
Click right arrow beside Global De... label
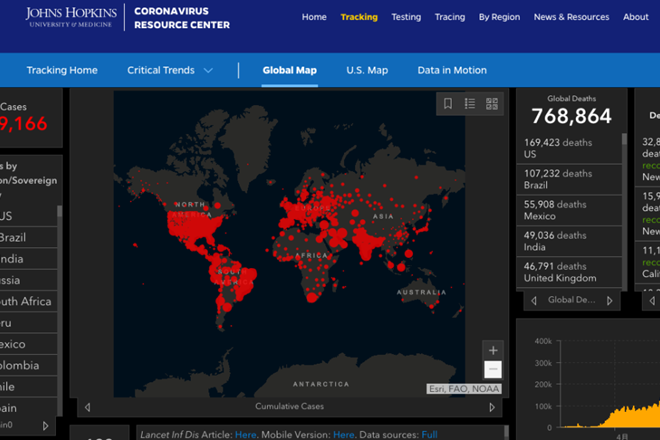coord(609,301)
